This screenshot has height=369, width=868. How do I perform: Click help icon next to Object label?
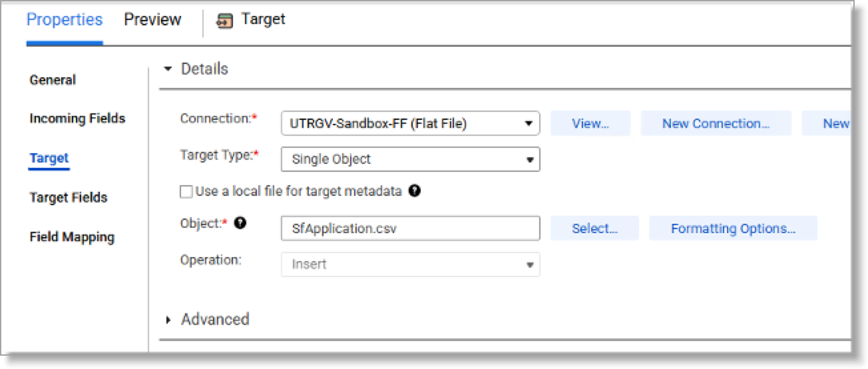coord(240,223)
